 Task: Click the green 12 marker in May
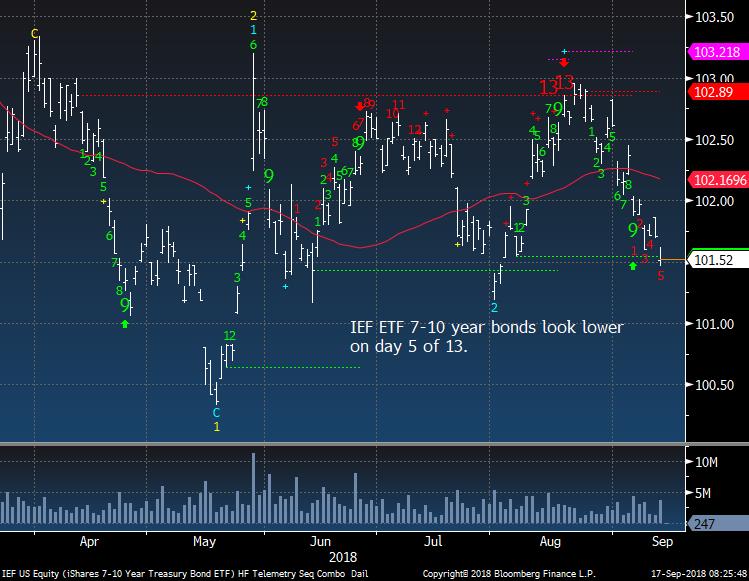pos(230,335)
